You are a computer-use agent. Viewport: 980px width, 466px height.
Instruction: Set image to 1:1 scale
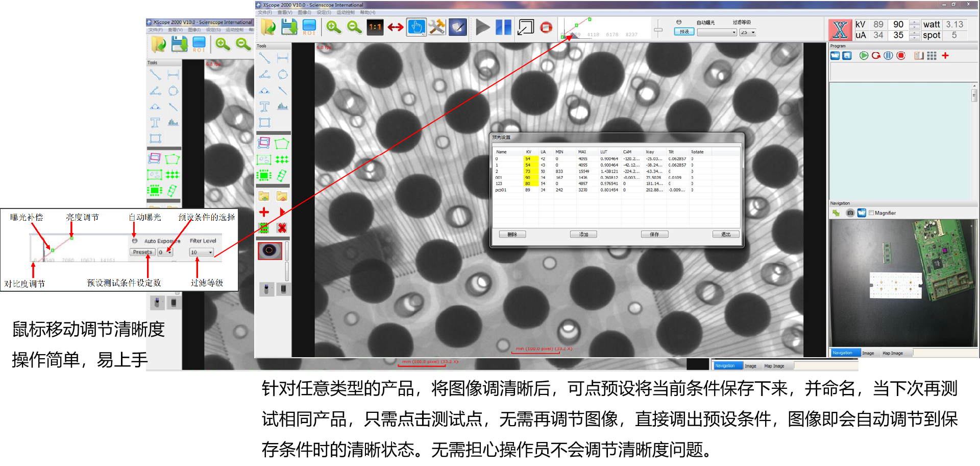375,27
